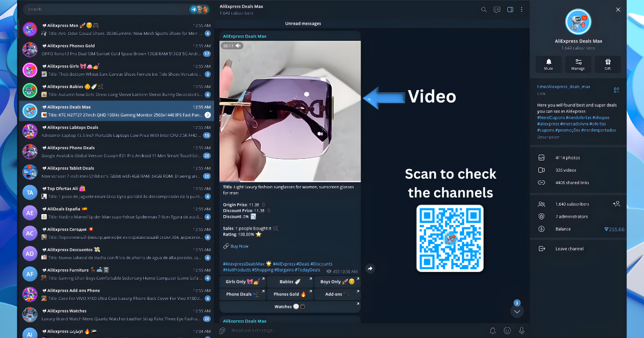
Task: Open the AliDeals España chat
Action: click(x=116, y=212)
